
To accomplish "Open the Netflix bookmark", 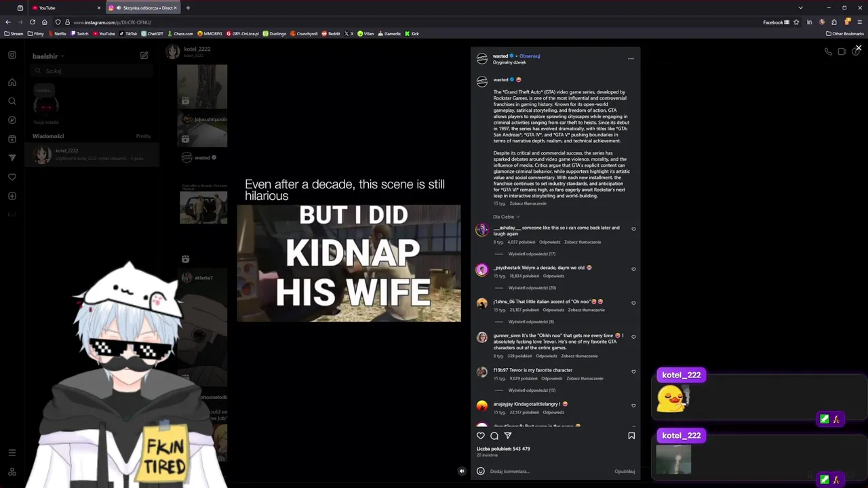I will point(57,33).
